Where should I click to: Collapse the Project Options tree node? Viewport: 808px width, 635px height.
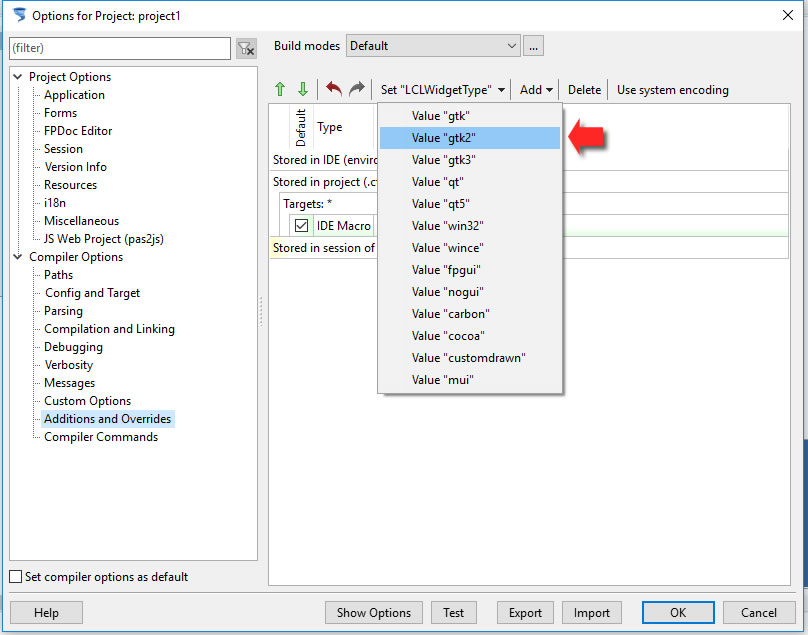pos(18,77)
